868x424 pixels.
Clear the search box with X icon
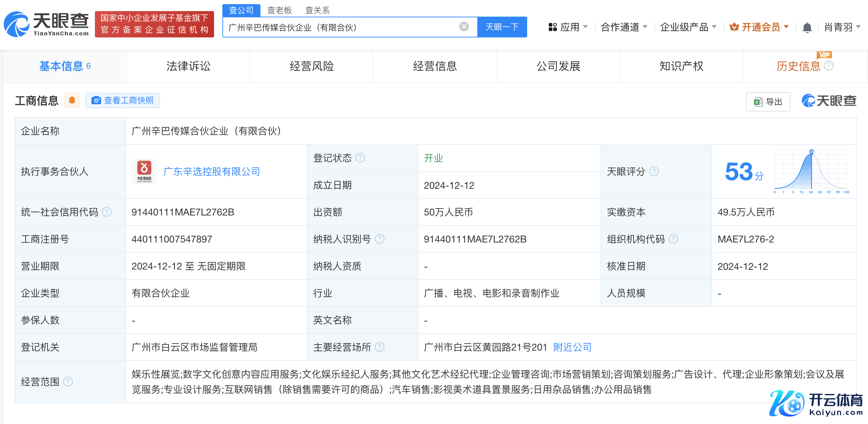[x=464, y=27]
